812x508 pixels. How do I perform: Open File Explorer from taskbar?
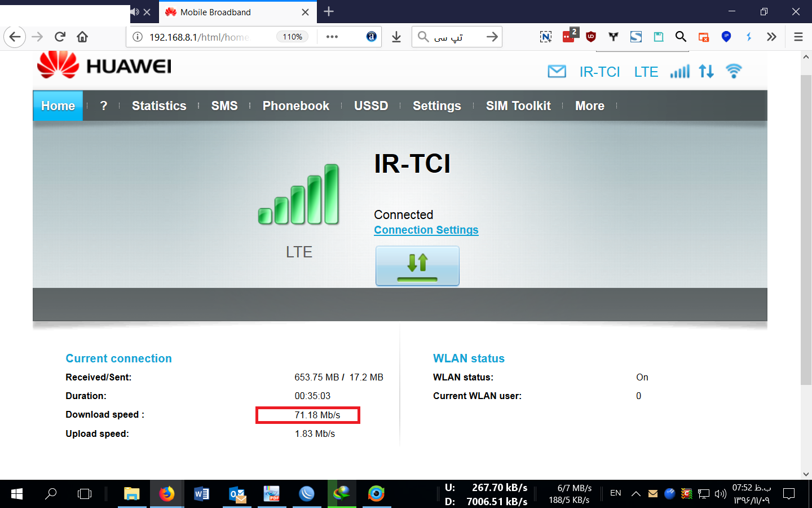point(132,494)
